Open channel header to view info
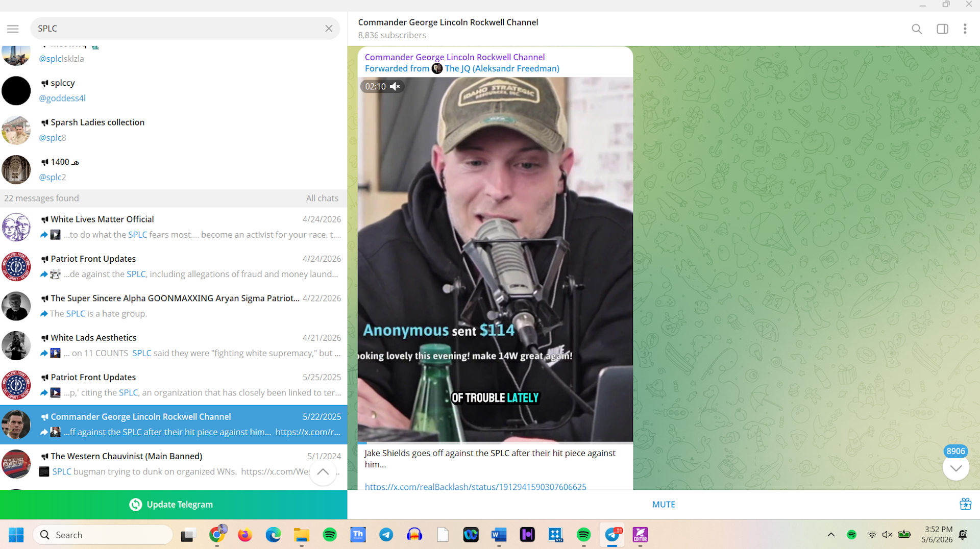 pyautogui.click(x=448, y=29)
